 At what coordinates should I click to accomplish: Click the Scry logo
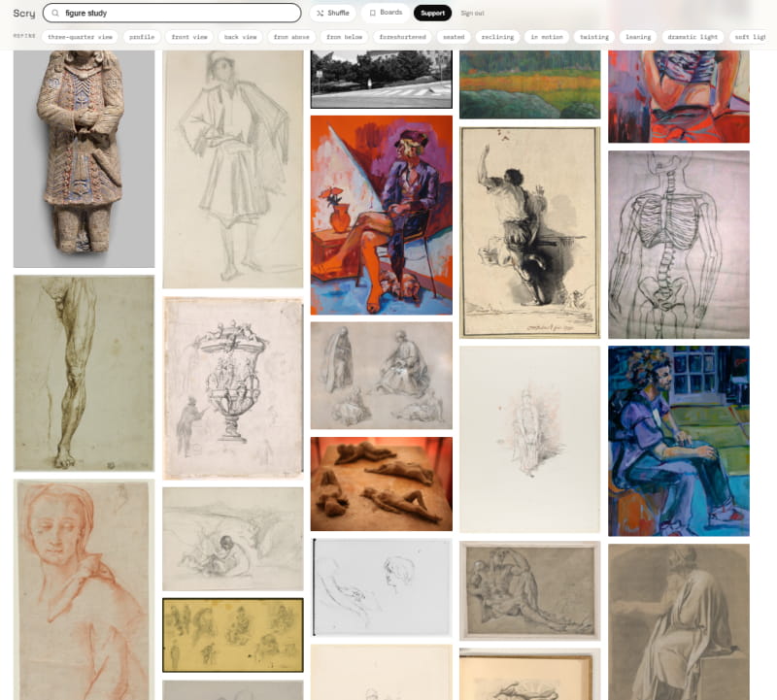coord(24,14)
